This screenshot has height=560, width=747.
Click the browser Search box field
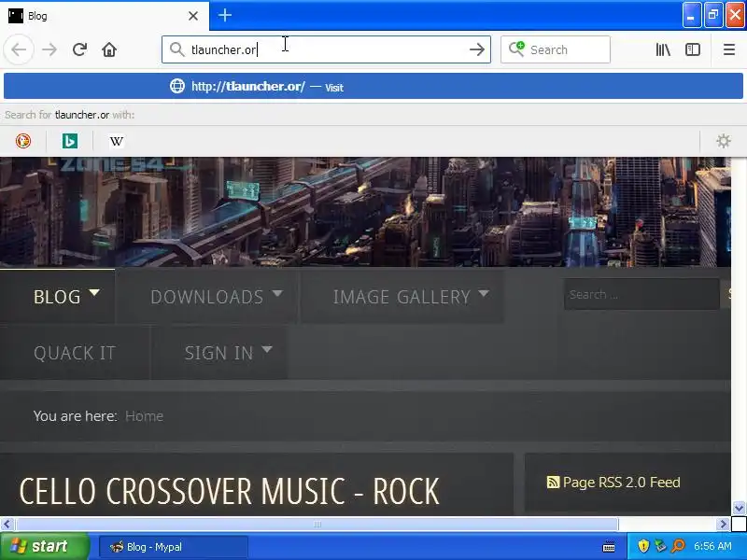pyautogui.click(x=556, y=49)
